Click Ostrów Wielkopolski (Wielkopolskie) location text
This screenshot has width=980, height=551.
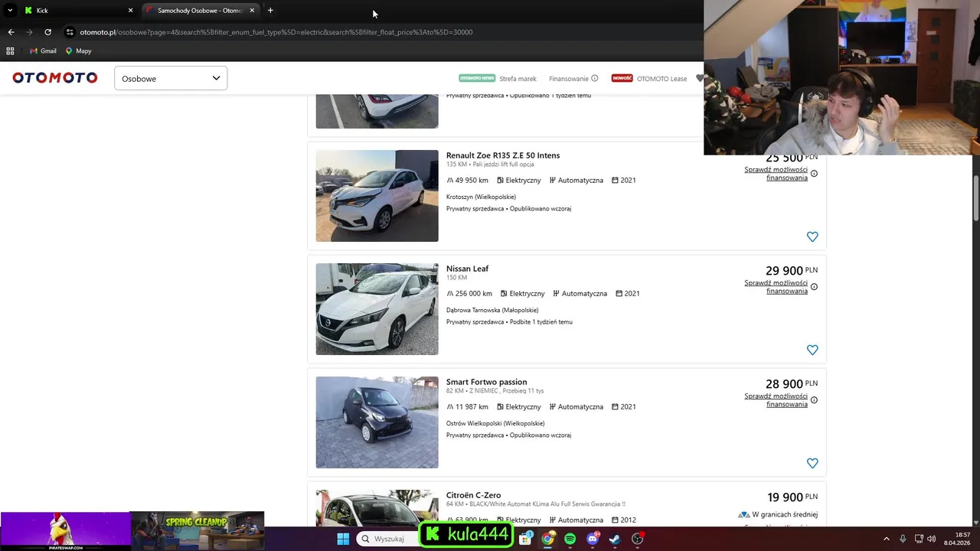(x=495, y=423)
